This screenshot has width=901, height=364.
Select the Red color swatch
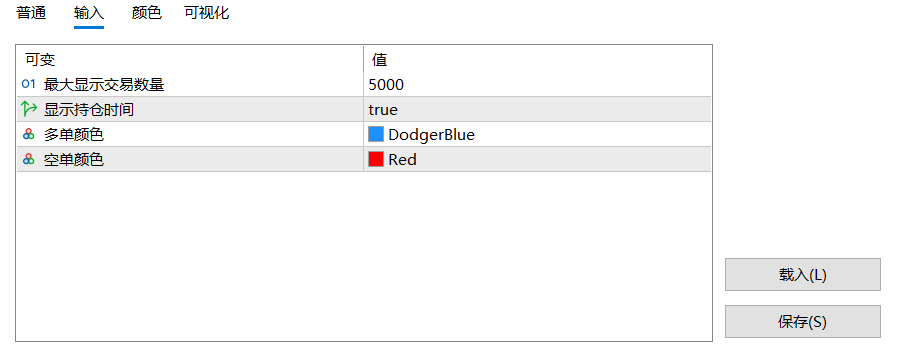tap(376, 159)
